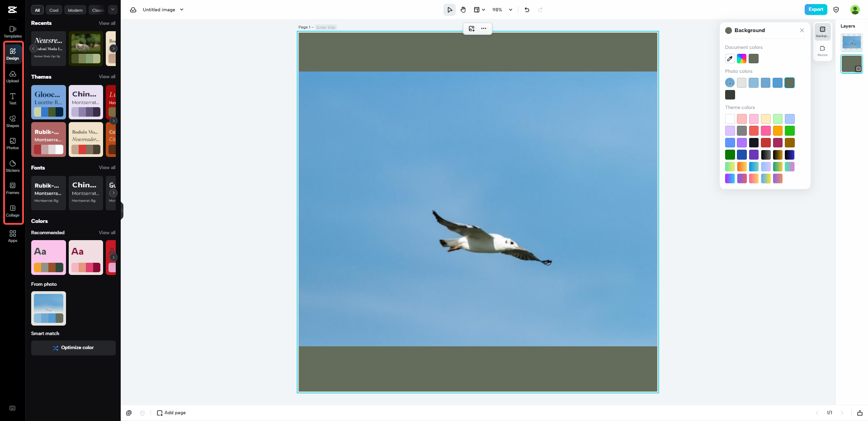Select the All themes filter chip
This screenshot has height=421, width=868.
pos(37,9)
